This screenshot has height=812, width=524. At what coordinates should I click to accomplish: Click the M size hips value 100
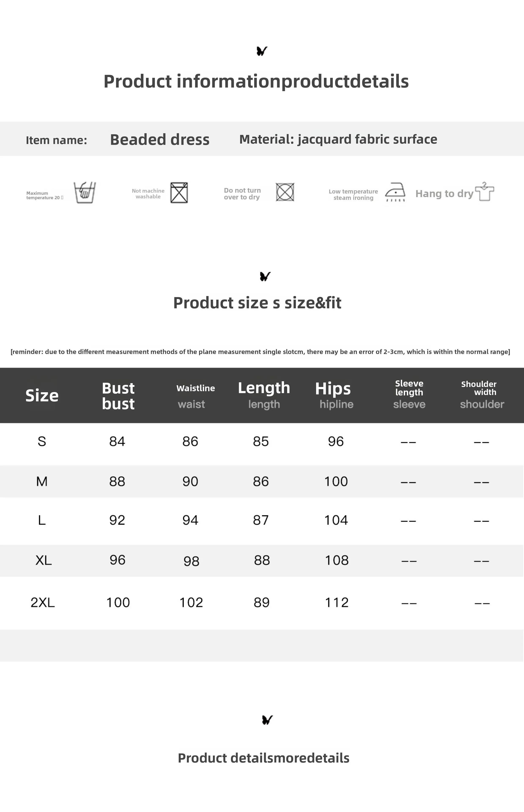point(336,481)
